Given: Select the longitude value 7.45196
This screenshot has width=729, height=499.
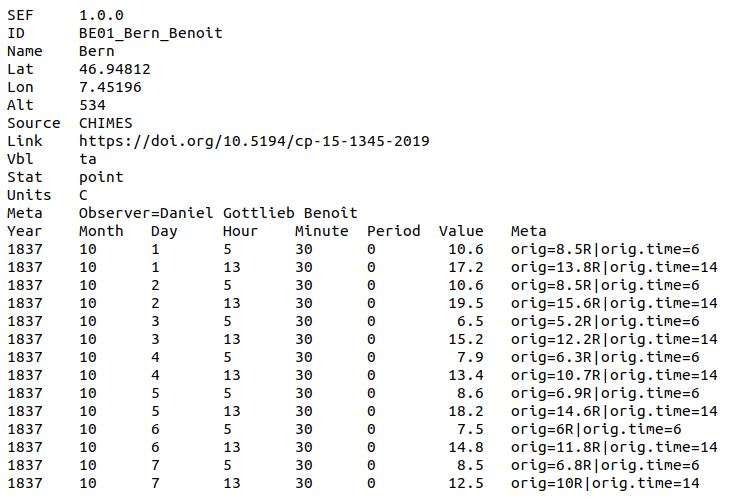Looking at the screenshot, I should 110,87.
